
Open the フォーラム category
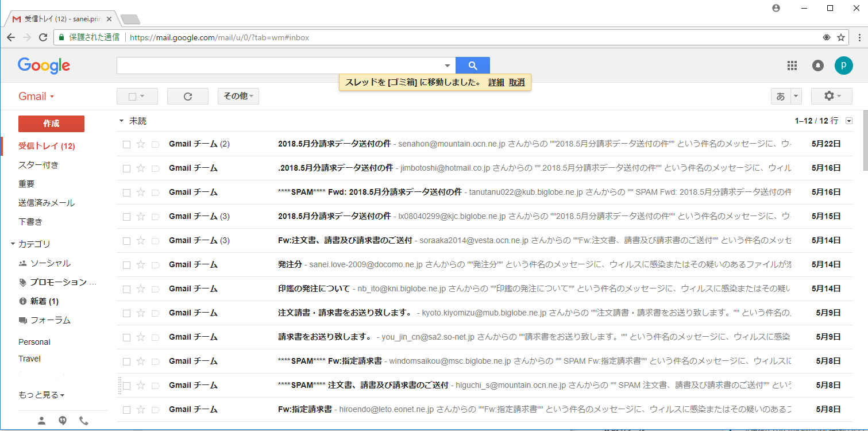tap(51, 320)
